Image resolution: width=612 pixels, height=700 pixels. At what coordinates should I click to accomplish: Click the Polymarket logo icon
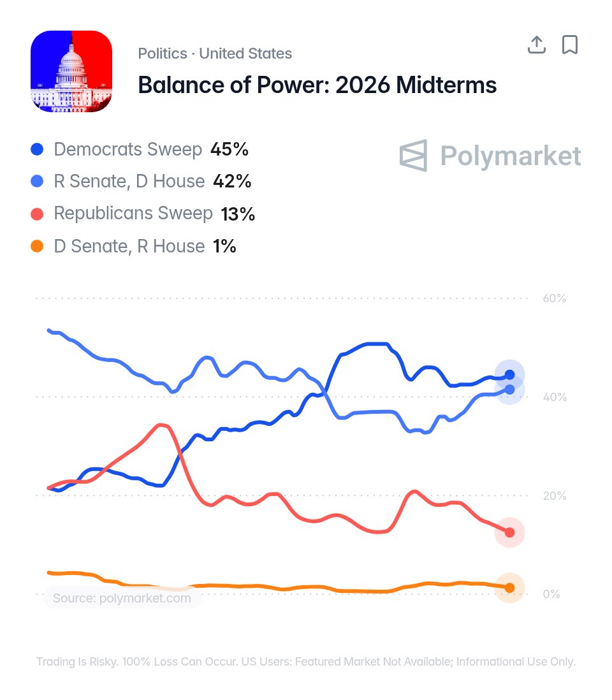point(413,156)
